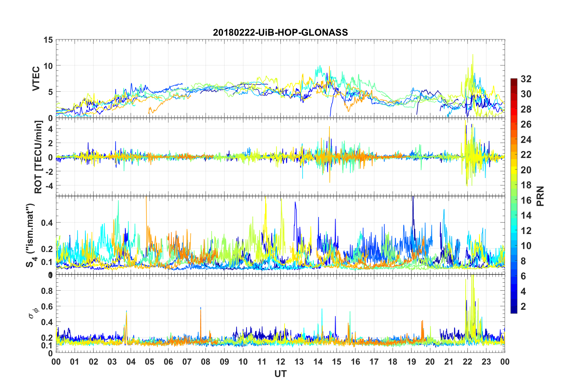Click PRN colorbar tick label 28

coord(526,109)
